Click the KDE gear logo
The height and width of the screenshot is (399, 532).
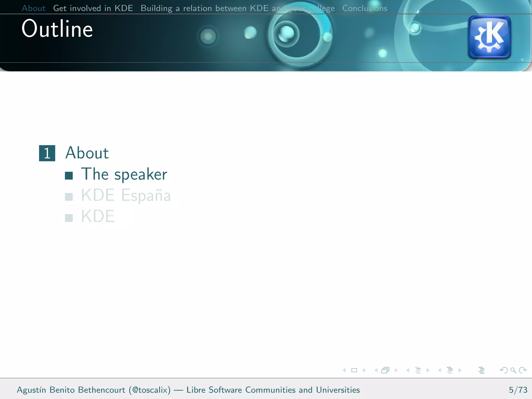pyautogui.click(x=489, y=37)
